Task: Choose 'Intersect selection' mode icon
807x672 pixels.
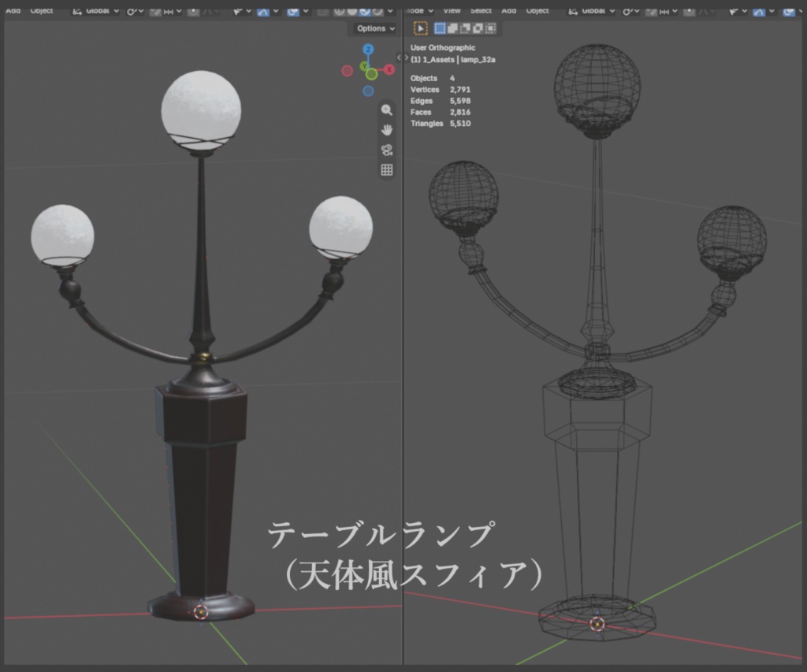Action: pos(490,28)
